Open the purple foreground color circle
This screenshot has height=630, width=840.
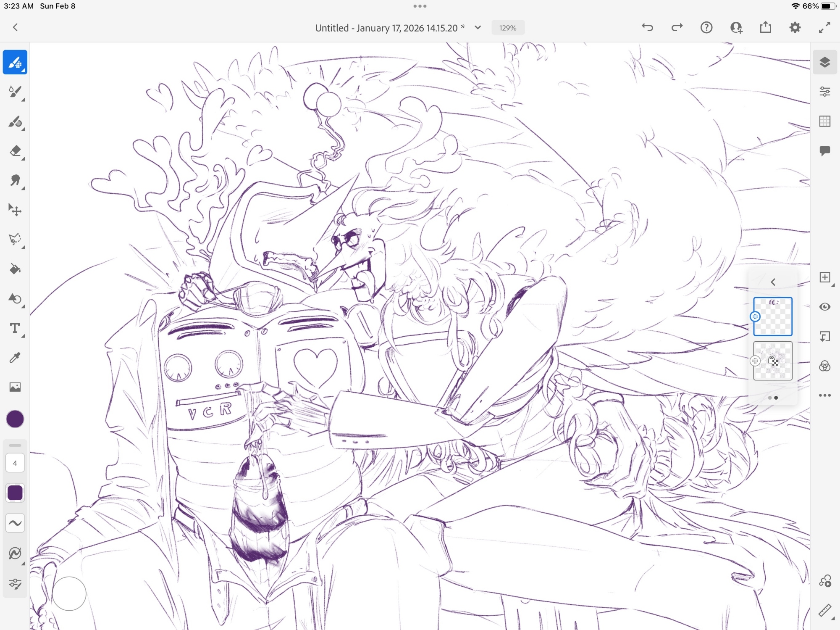click(15, 419)
